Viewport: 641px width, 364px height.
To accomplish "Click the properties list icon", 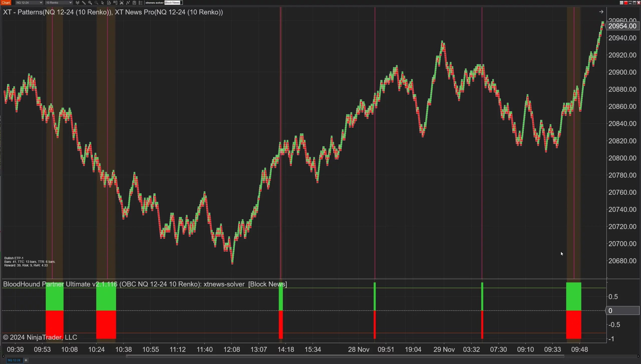I will (x=140, y=3).
